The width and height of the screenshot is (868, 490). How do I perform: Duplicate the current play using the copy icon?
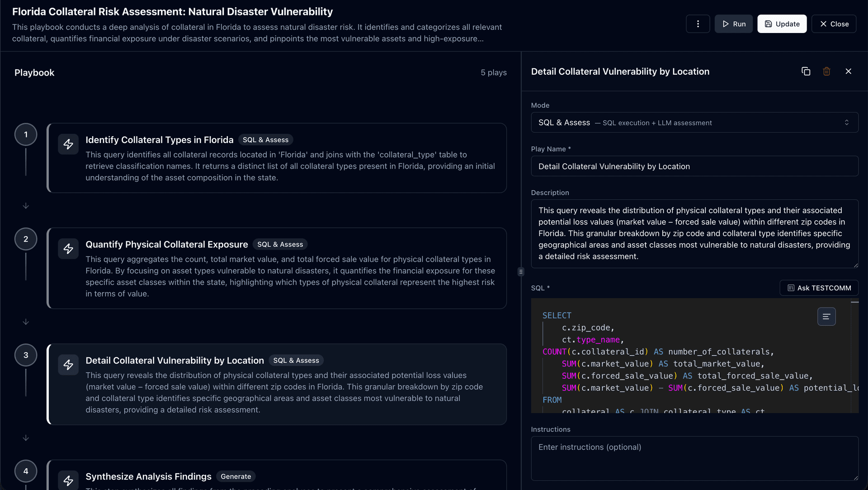point(806,71)
